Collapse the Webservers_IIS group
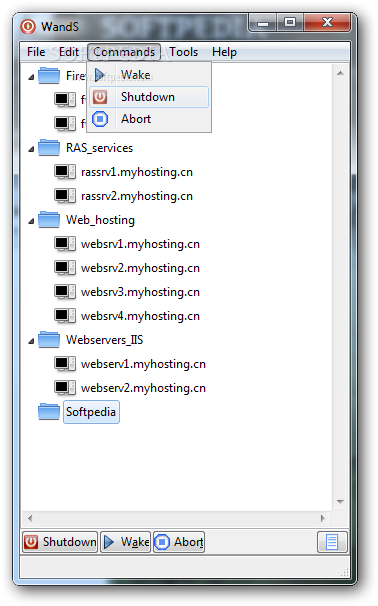The height and width of the screenshot is (606, 378). (31, 341)
